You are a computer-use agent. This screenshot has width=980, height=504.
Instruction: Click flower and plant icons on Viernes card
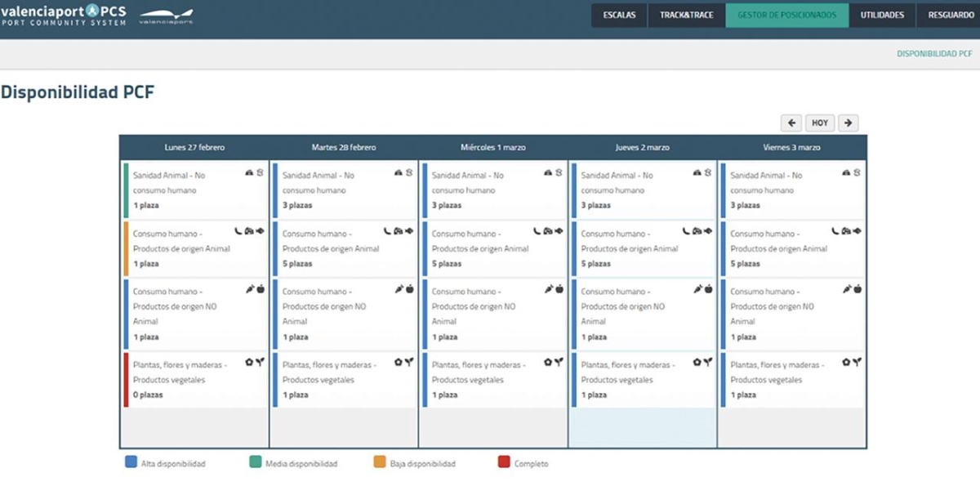pyautogui.click(x=853, y=361)
